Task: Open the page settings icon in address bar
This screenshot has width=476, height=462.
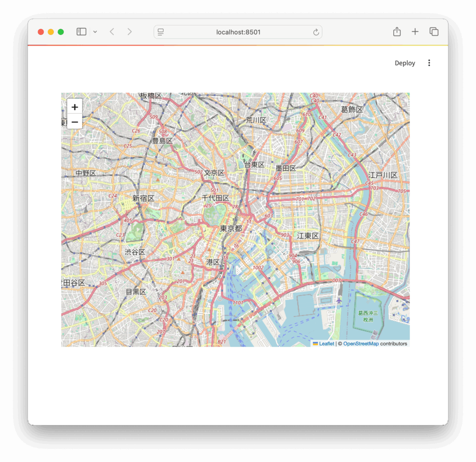Action: pyautogui.click(x=161, y=32)
